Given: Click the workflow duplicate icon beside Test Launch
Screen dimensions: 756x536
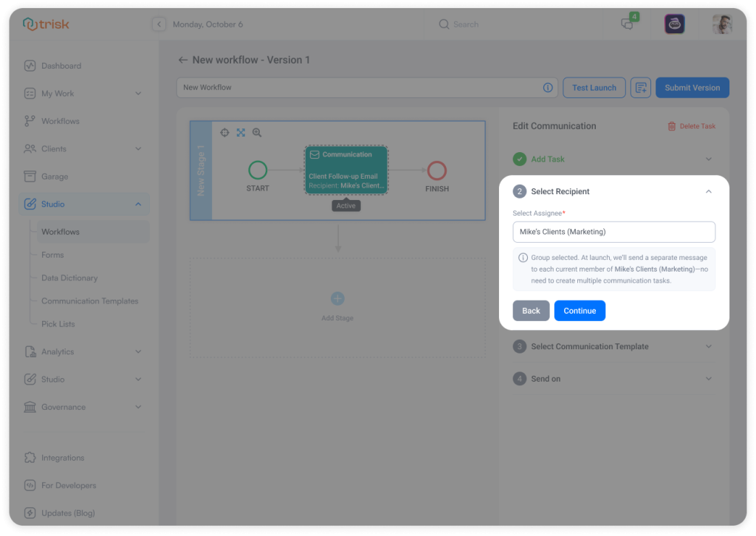Looking at the screenshot, I should (x=640, y=87).
